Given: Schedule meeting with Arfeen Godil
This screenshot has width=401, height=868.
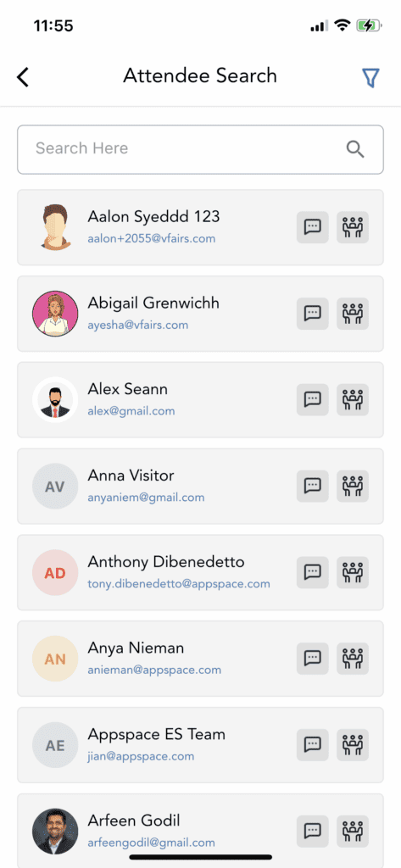Looking at the screenshot, I should [x=353, y=831].
